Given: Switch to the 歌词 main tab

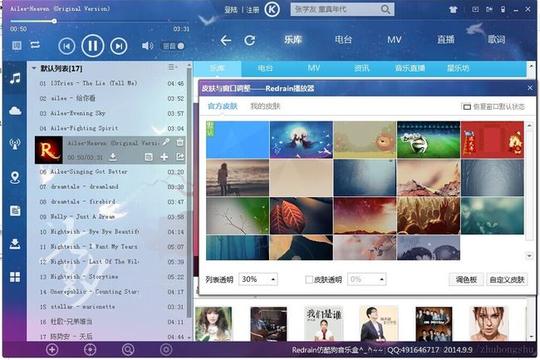Looking at the screenshot, I should pyautogui.click(x=496, y=40).
